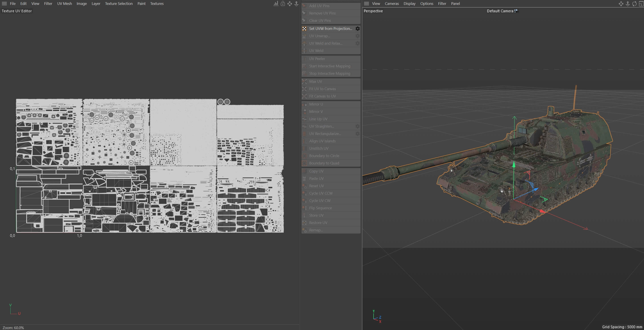Click the viewport dolly zoom camera icon
This screenshot has height=330, width=644.
coord(627,4)
